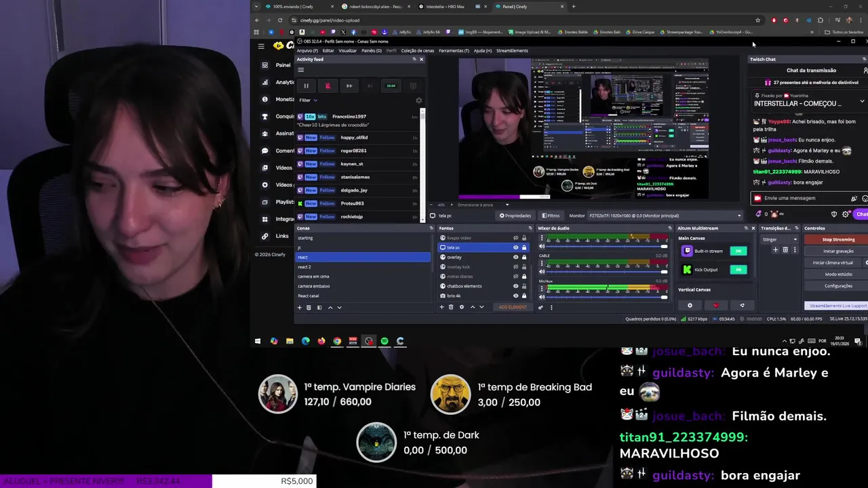Open Activity feed settings gear
868x488 pixels.
pos(418,100)
